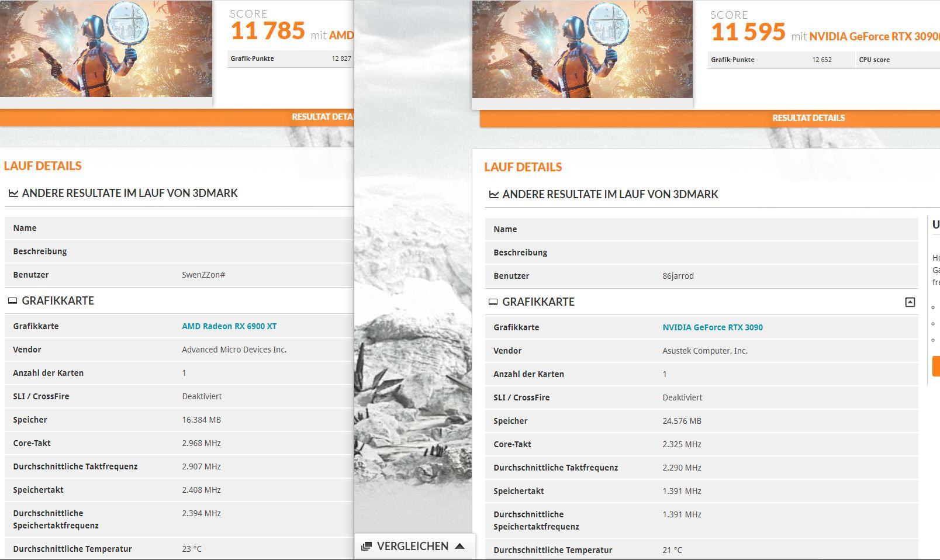The width and height of the screenshot is (940, 560).
Task: Click the monitor icon beside right GRAFIKKARTE heading
Action: (493, 302)
